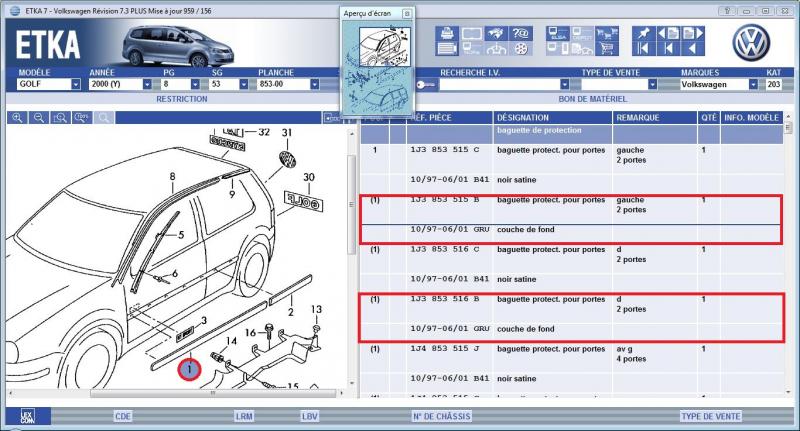Screen dimensions: 800x431
Task: Expand the SG dropdown showing 53
Action: (x=243, y=84)
